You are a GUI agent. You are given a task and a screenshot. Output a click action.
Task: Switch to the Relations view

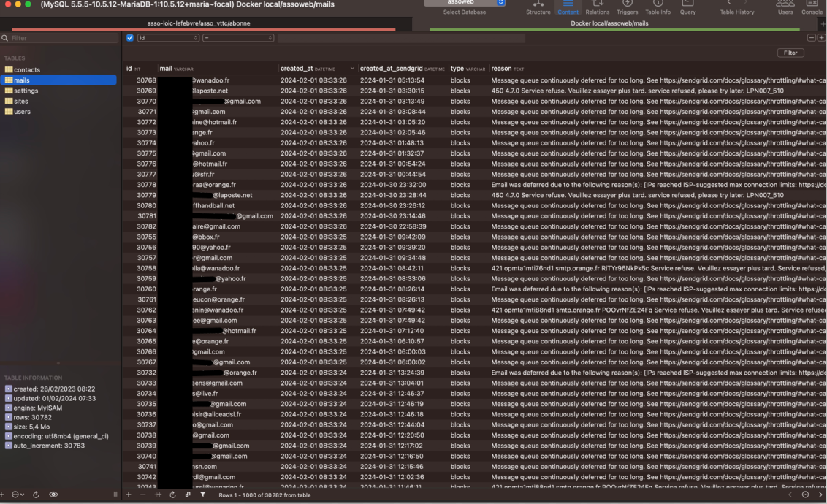597,7
